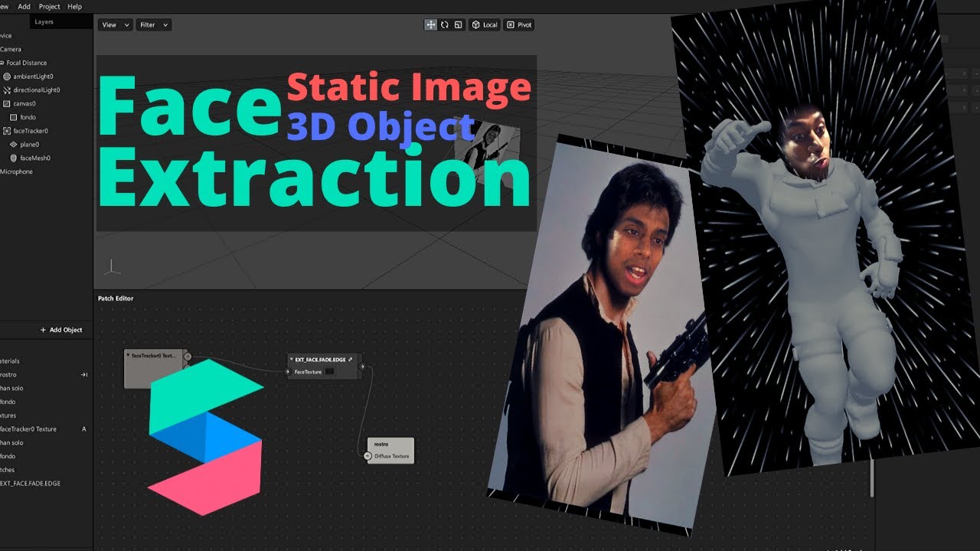The image size is (980, 551).
Task: Click Diffuse Texture input port on rostro
Action: pyautogui.click(x=367, y=456)
